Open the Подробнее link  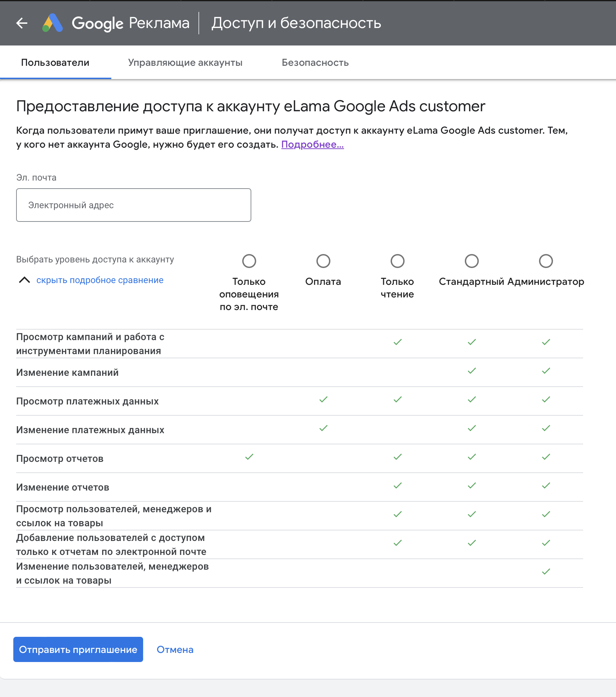click(x=313, y=145)
